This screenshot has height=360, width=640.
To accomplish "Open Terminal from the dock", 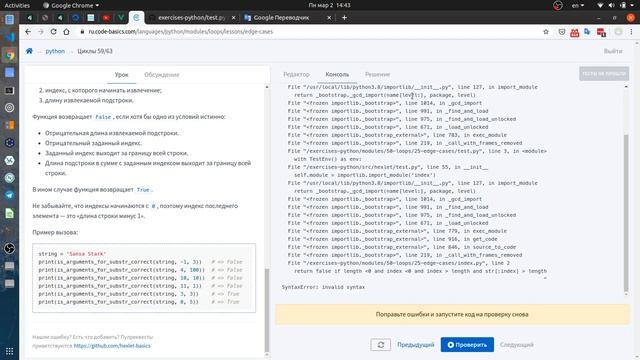I will (x=9, y=90).
